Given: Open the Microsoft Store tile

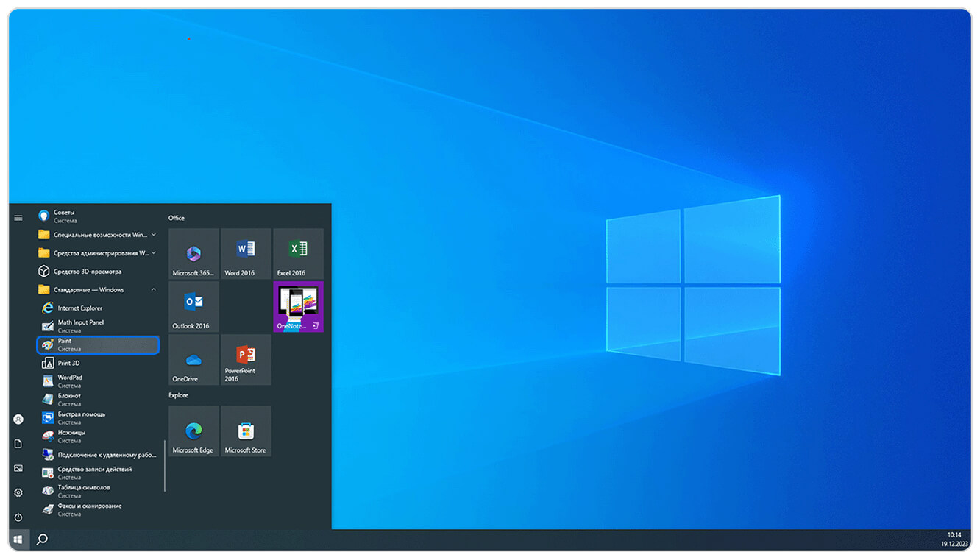Looking at the screenshot, I should click(x=246, y=431).
